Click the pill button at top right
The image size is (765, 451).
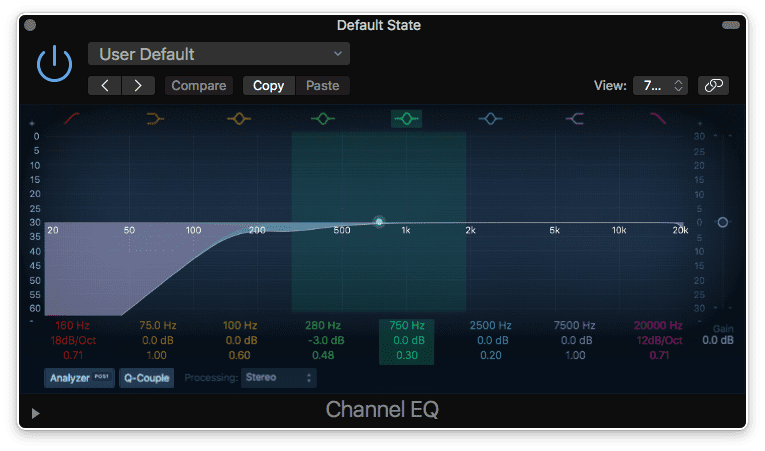(x=731, y=25)
